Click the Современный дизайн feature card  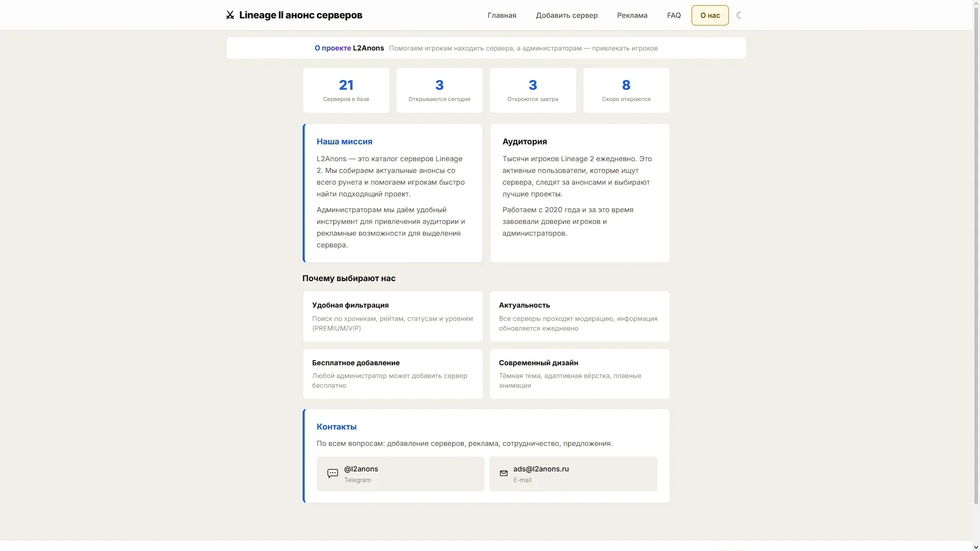point(580,374)
